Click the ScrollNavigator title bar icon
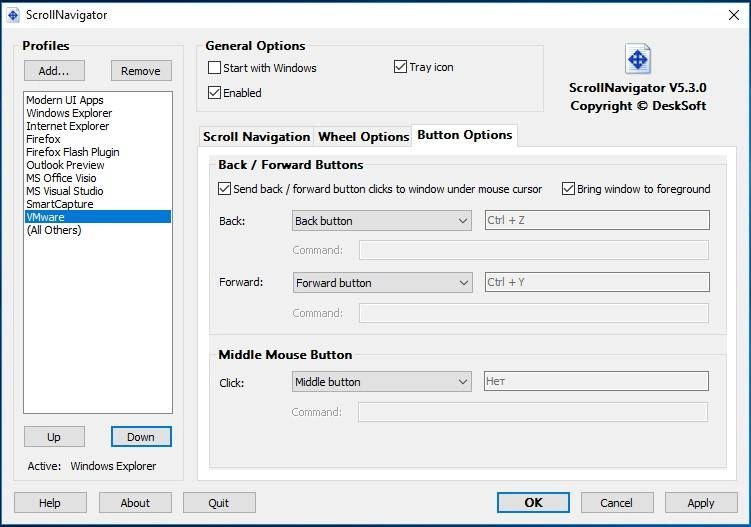Screen dimensions: 751x527 pos(13,15)
